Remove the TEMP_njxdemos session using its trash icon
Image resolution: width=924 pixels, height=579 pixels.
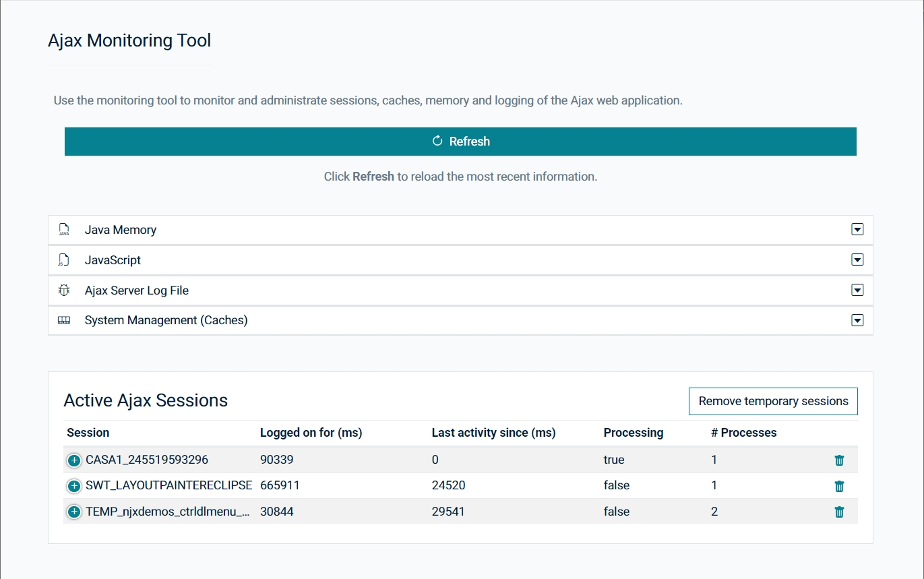tap(839, 512)
